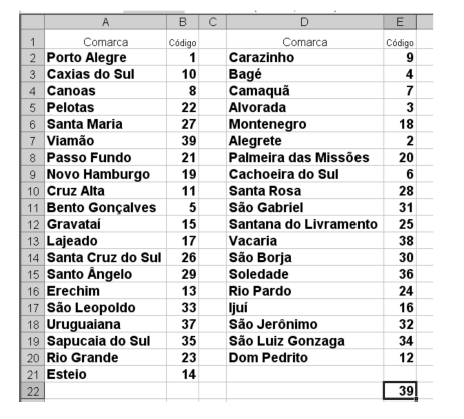Click the Palmeira das Missões cell
The width and height of the screenshot is (464, 419).
pyautogui.click(x=305, y=157)
